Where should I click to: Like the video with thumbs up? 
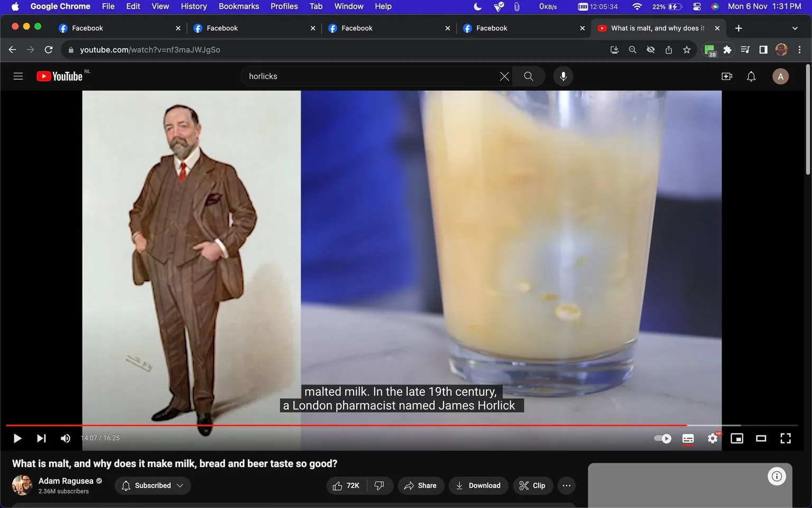[x=341, y=485]
